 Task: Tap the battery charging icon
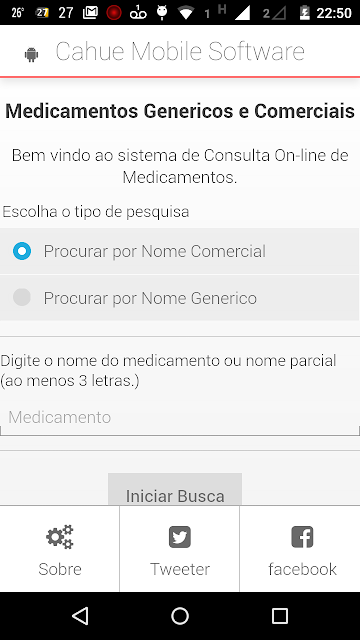click(x=304, y=13)
